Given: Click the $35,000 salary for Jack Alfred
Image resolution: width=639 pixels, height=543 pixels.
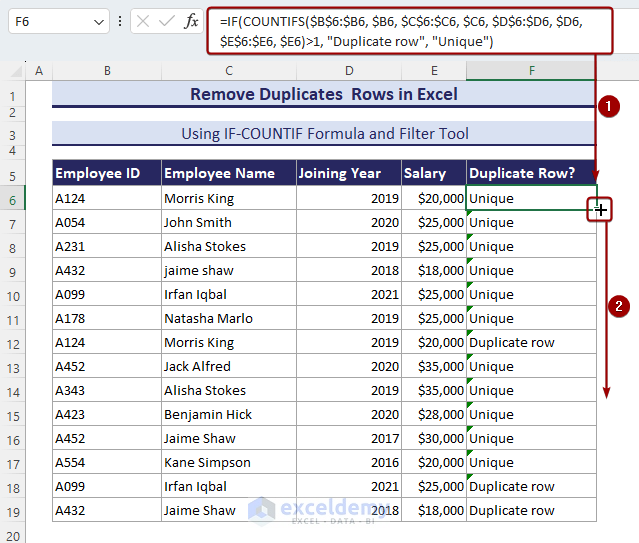Looking at the screenshot, I should [434, 366].
